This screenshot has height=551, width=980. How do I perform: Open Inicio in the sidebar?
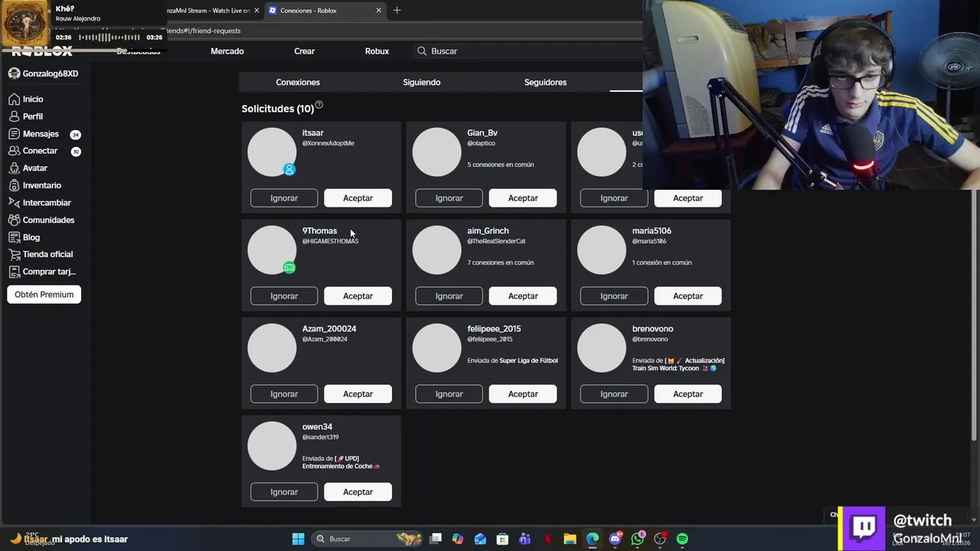[26, 99]
